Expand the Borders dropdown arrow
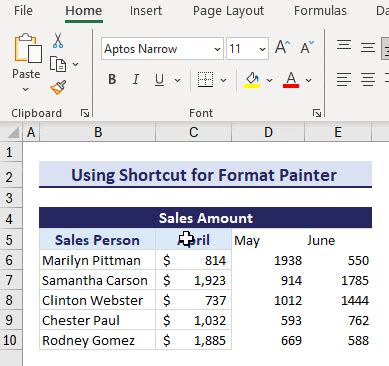Image resolution: width=389 pixels, height=366 pixels. pos(223,80)
